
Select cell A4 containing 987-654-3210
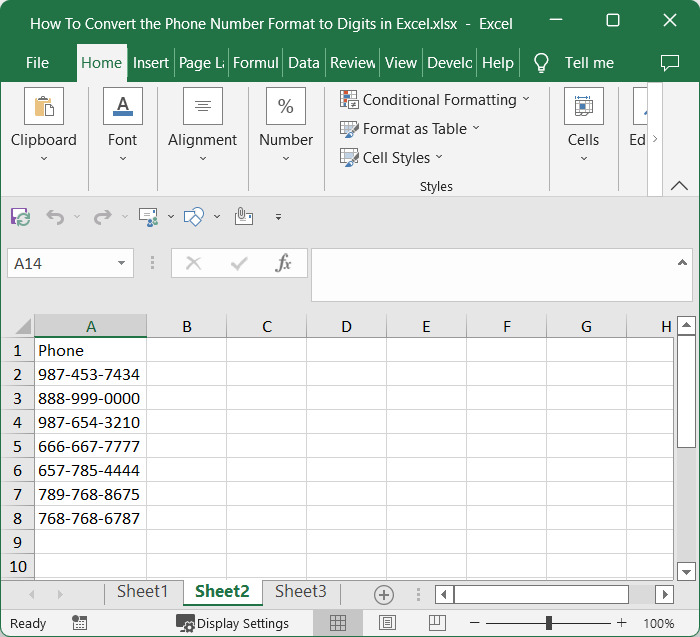90,423
